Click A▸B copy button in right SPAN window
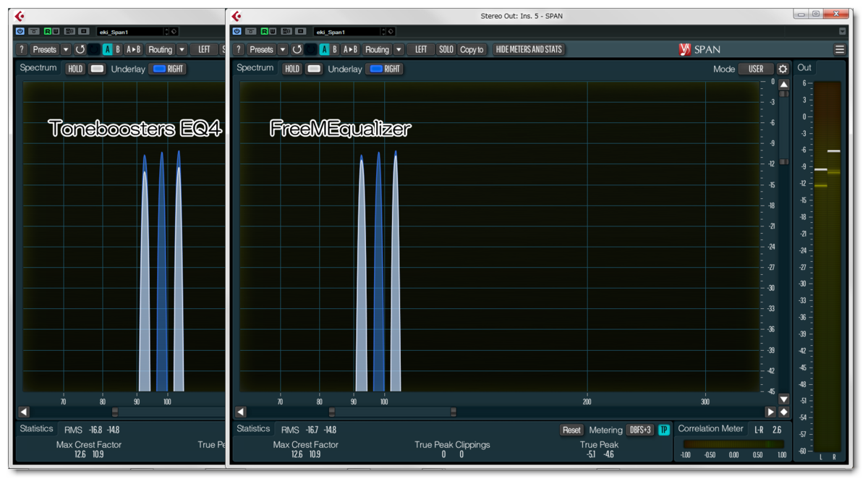The width and height of the screenshot is (868, 484). tap(350, 50)
